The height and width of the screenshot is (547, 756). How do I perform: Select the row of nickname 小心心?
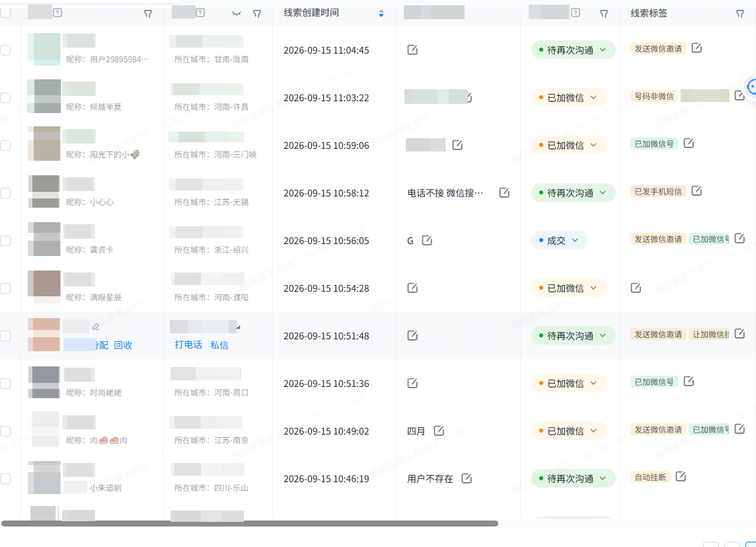tap(5, 193)
